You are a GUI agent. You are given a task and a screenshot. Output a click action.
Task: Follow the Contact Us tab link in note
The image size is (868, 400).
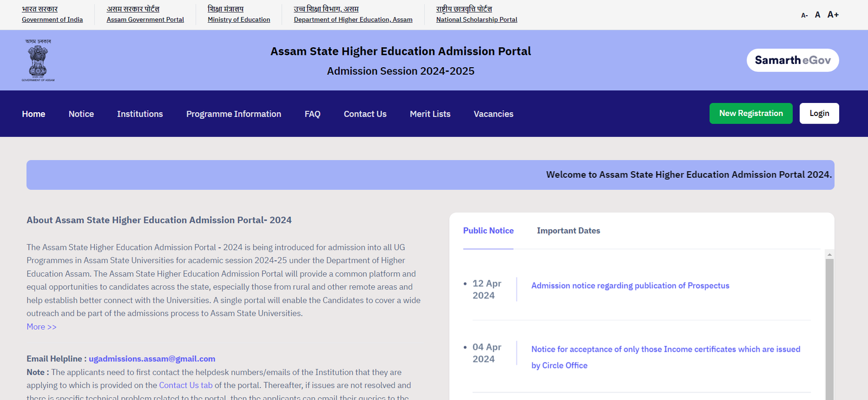click(186, 385)
